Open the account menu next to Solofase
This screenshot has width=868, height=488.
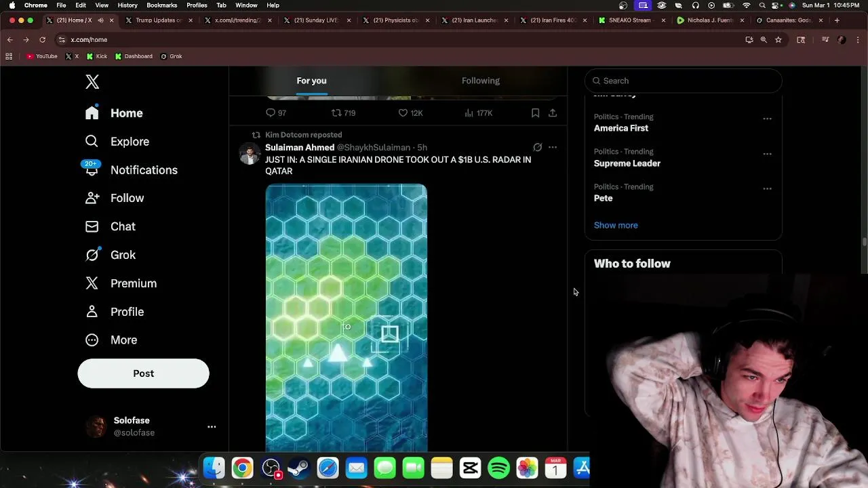point(212,426)
